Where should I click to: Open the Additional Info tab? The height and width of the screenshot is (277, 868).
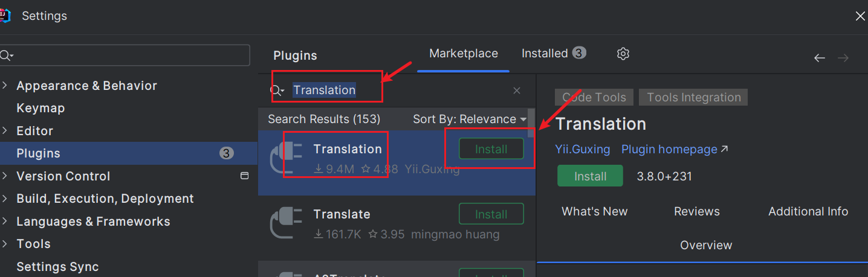tap(808, 212)
